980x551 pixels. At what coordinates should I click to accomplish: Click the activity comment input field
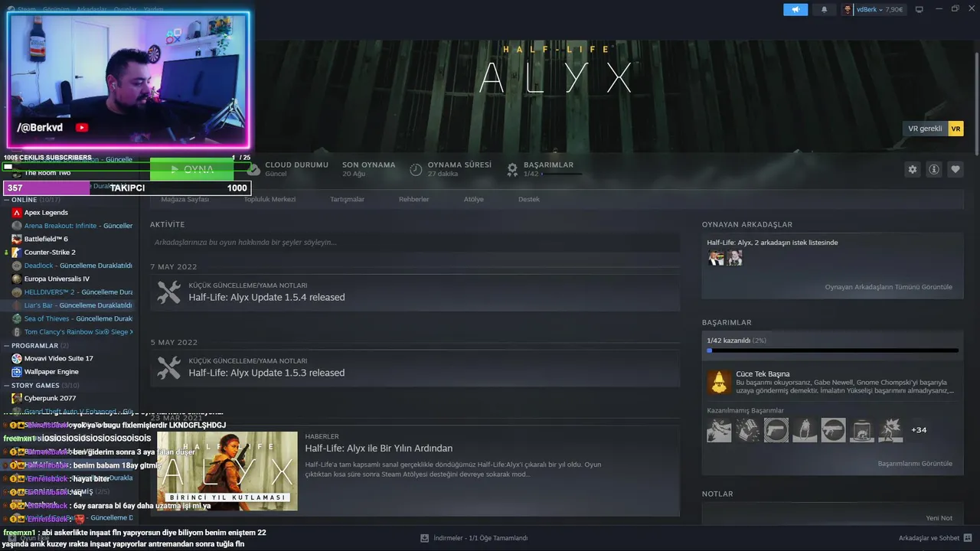415,242
